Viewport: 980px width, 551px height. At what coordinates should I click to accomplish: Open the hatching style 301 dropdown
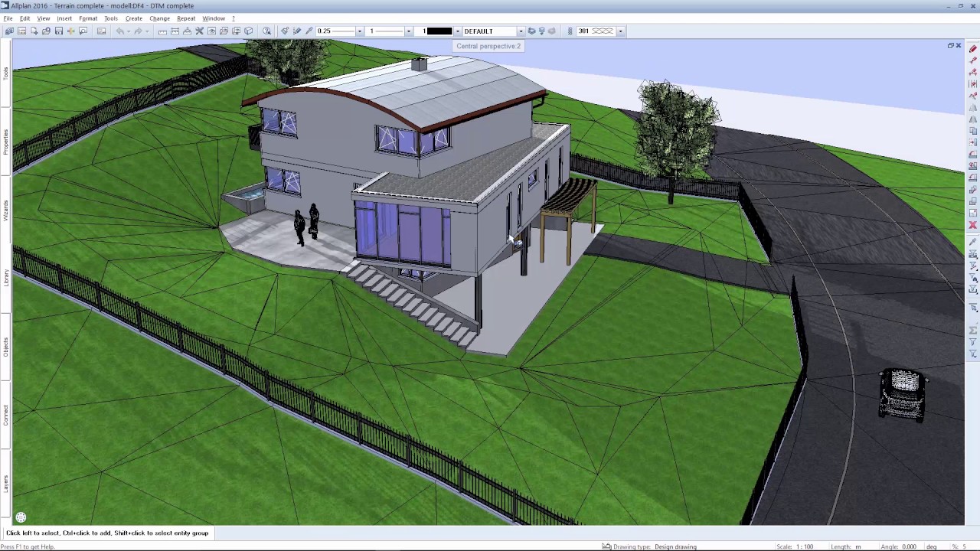click(620, 31)
